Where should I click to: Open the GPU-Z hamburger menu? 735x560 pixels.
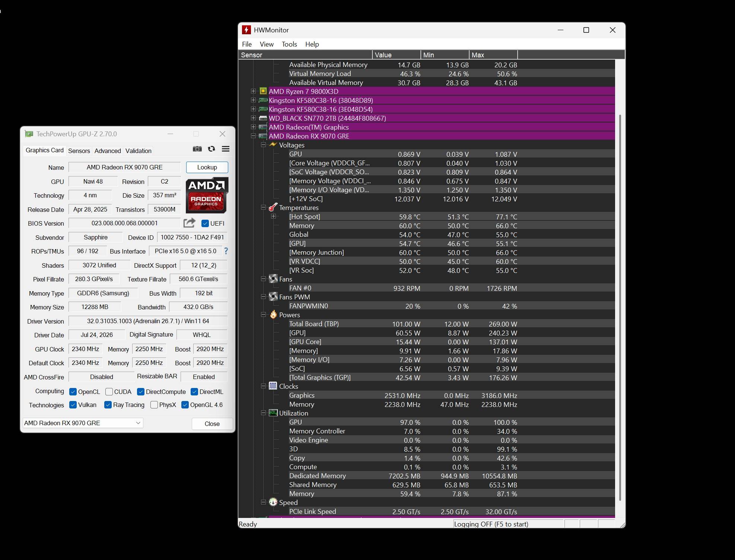226,149
